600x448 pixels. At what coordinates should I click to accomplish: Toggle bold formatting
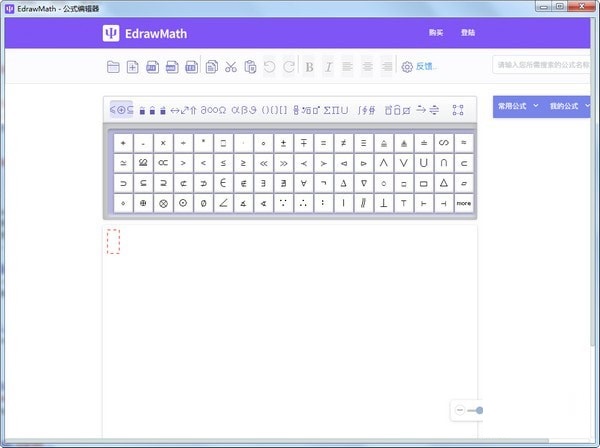309,67
